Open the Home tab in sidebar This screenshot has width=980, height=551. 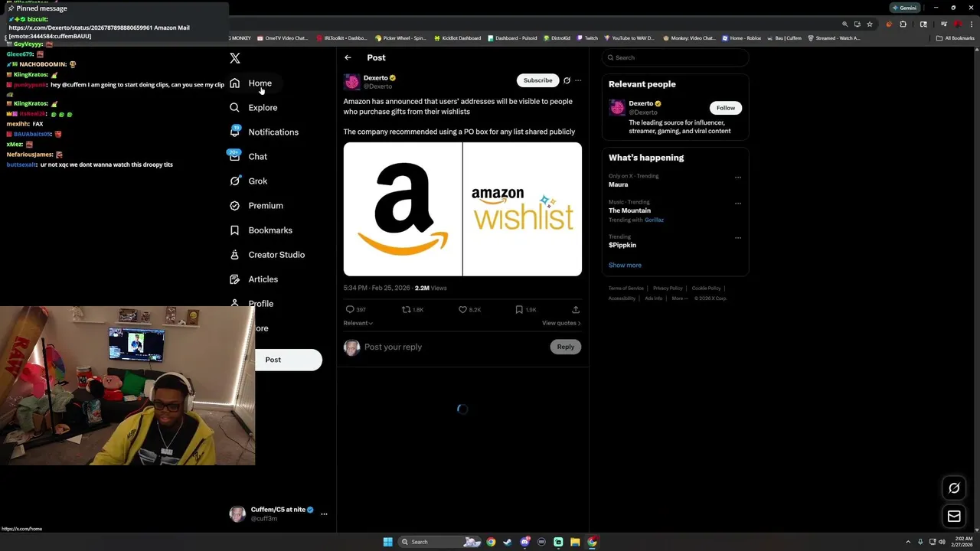[x=250, y=83]
